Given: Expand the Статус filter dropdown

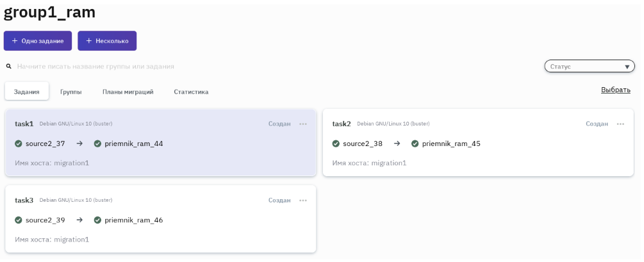Looking at the screenshot, I should (x=589, y=67).
